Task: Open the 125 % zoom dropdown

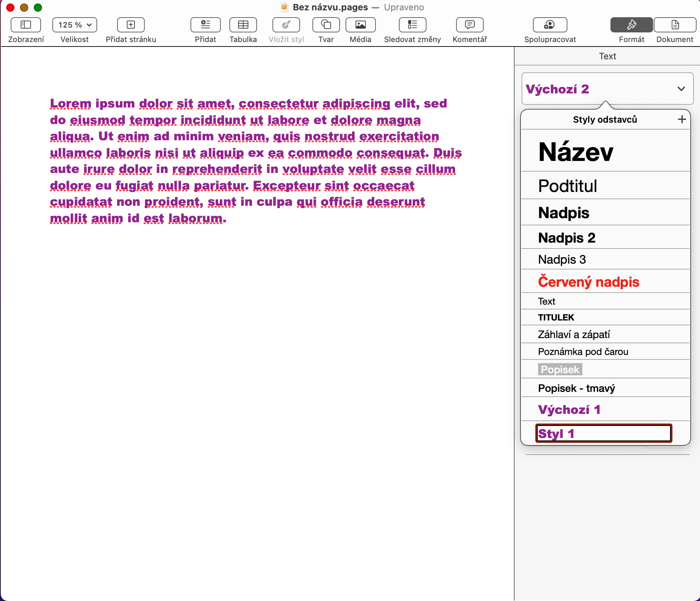Action: coord(74,25)
